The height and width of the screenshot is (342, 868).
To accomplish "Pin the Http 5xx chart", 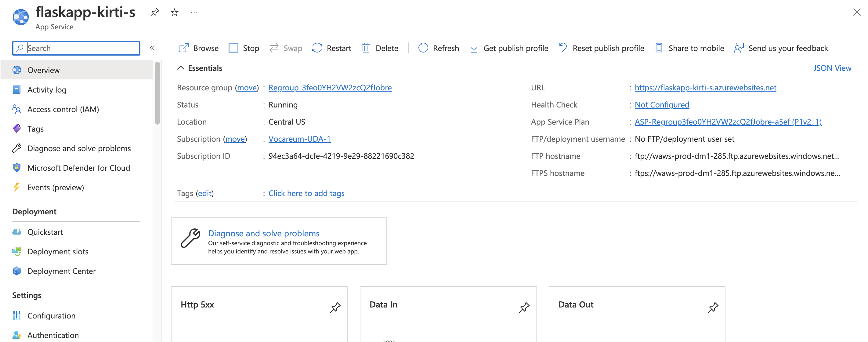I will [335, 307].
